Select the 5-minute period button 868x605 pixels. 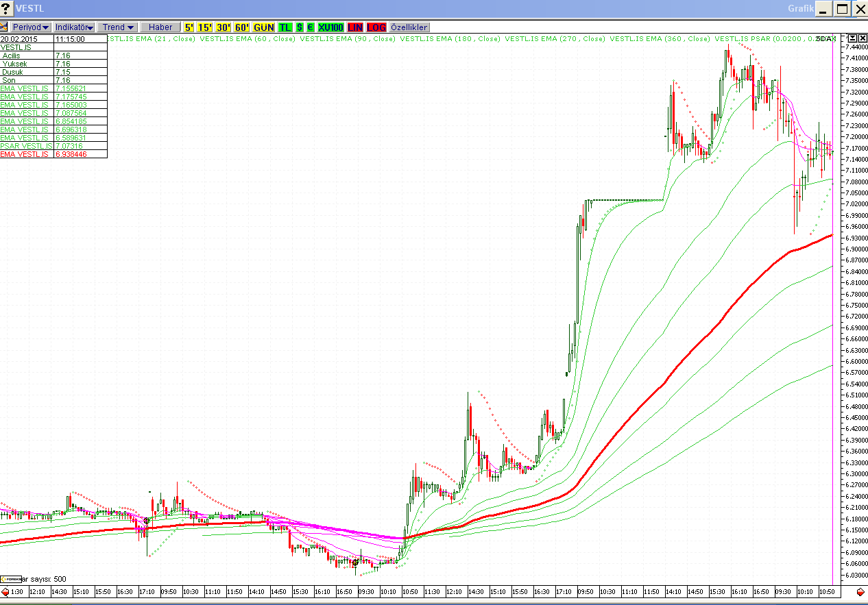[x=189, y=27]
